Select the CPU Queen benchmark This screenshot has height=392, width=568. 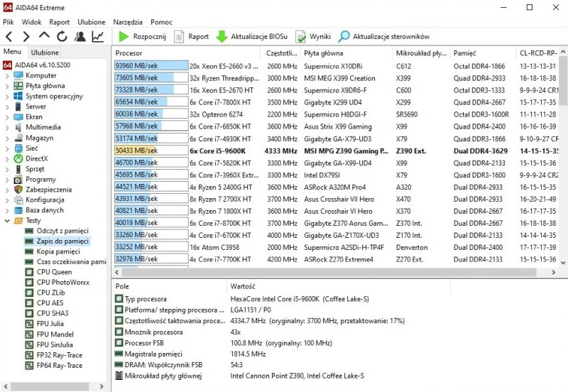(54, 272)
